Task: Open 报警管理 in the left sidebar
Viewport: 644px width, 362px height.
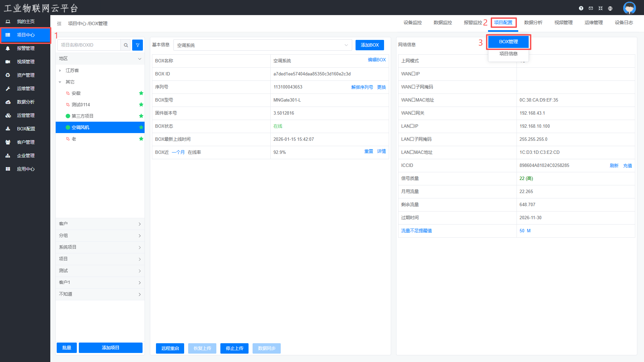Action: coord(25,48)
